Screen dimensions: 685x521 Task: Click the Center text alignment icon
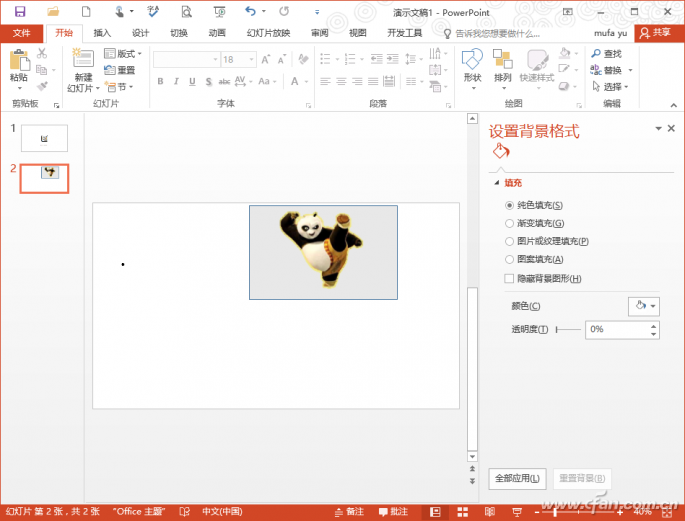341,81
